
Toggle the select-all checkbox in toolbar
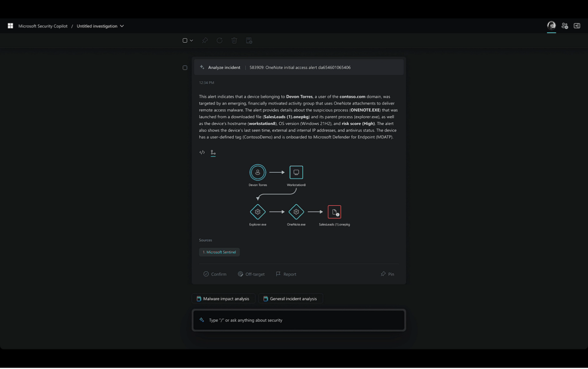tap(185, 40)
